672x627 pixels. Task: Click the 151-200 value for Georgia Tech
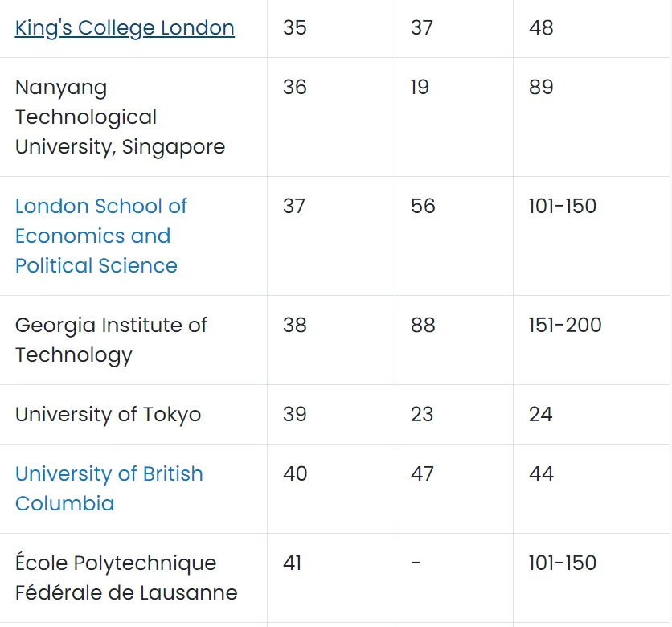pyautogui.click(x=565, y=325)
